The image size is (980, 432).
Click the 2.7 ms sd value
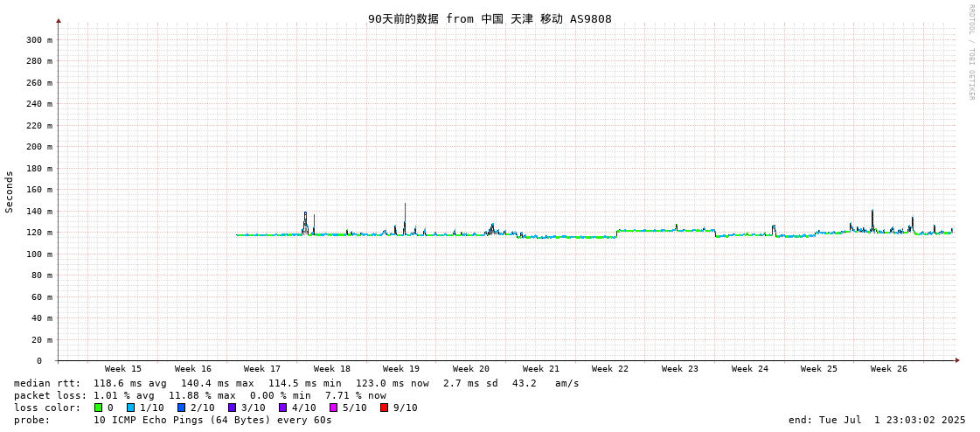470,383
